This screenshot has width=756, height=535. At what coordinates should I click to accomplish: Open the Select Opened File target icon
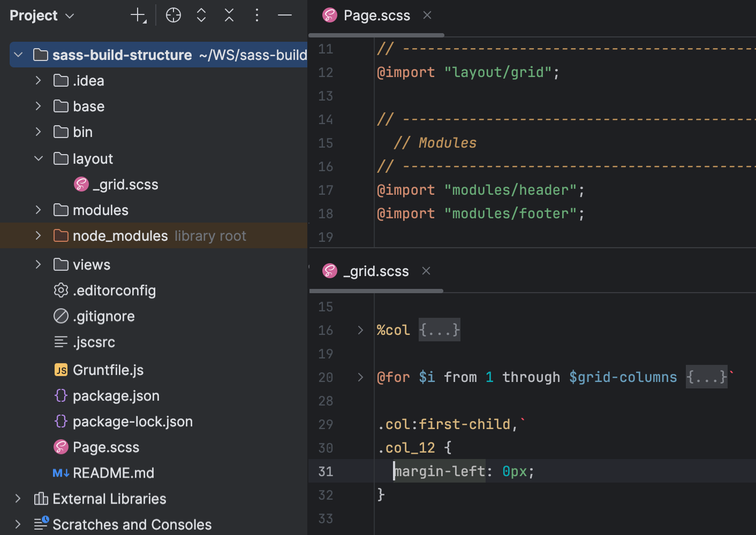pyautogui.click(x=173, y=15)
